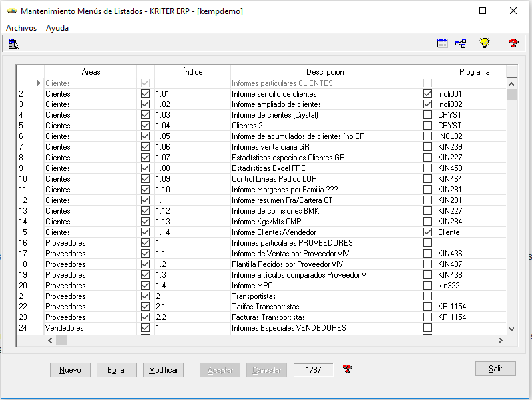Select 'Informe Margenes por Familia ???' cell

(325, 189)
